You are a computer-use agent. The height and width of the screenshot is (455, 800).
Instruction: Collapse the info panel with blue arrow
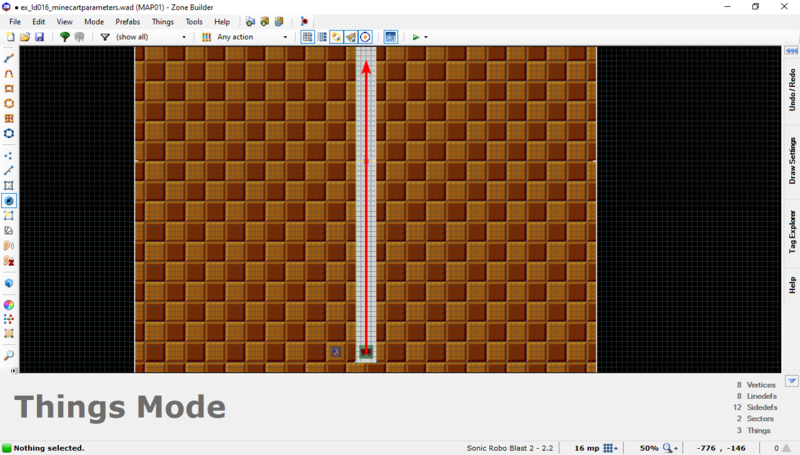coord(791,381)
